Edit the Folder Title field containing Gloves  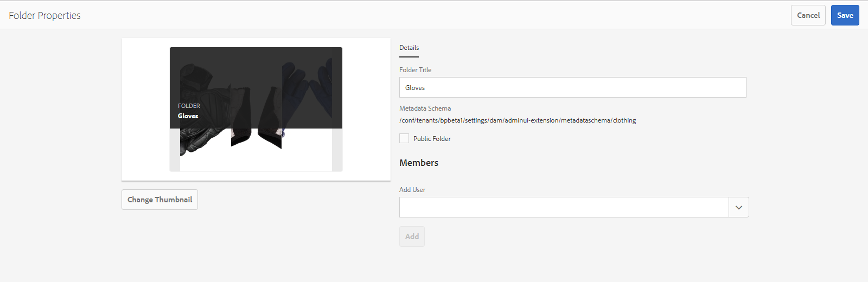click(573, 87)
